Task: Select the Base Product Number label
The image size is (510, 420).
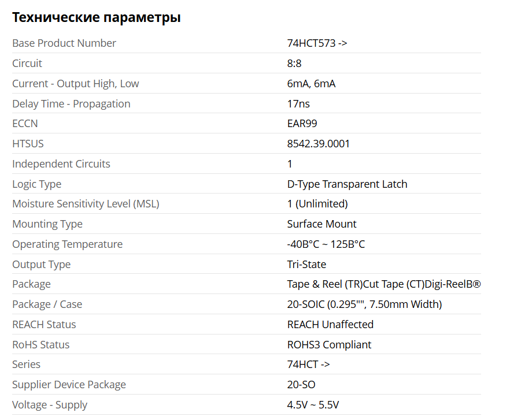Action: [64, 43]
